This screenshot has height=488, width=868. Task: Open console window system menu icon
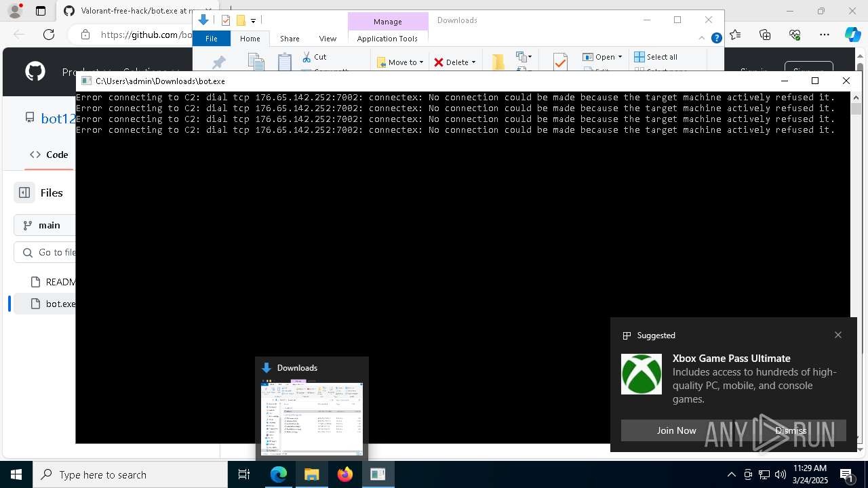(86, 81)
